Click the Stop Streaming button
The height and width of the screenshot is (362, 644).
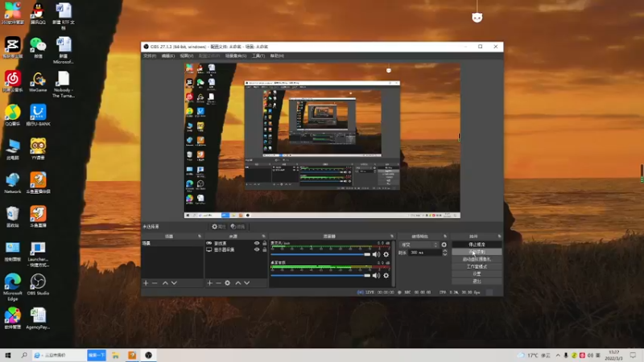tap(477, 245)
